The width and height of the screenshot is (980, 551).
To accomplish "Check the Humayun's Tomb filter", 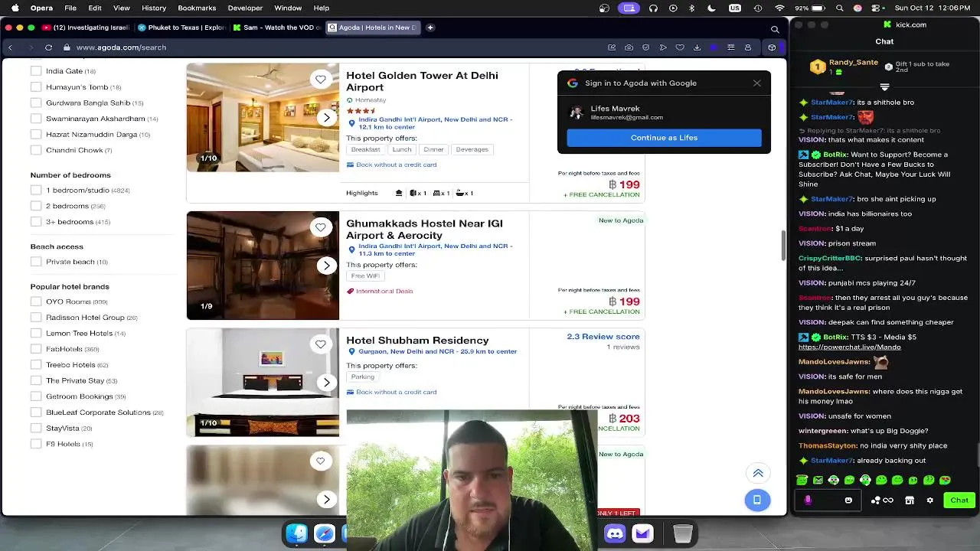I will [x=36, y=86].
